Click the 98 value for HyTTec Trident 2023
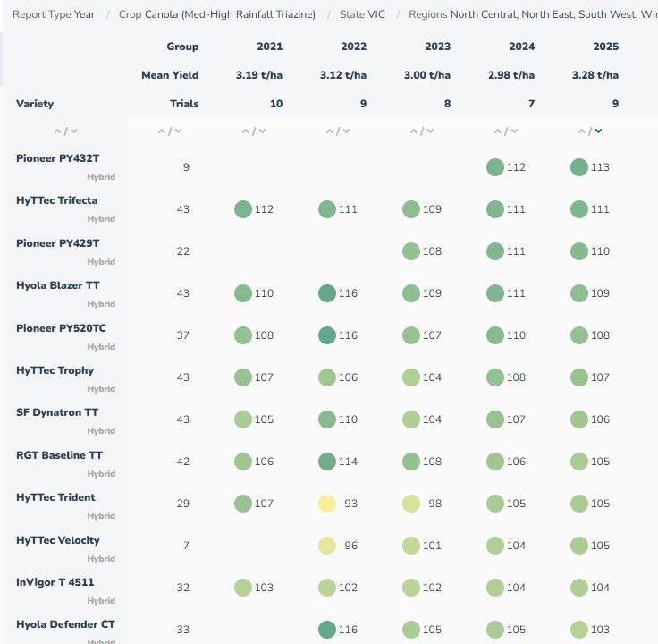 435,504
